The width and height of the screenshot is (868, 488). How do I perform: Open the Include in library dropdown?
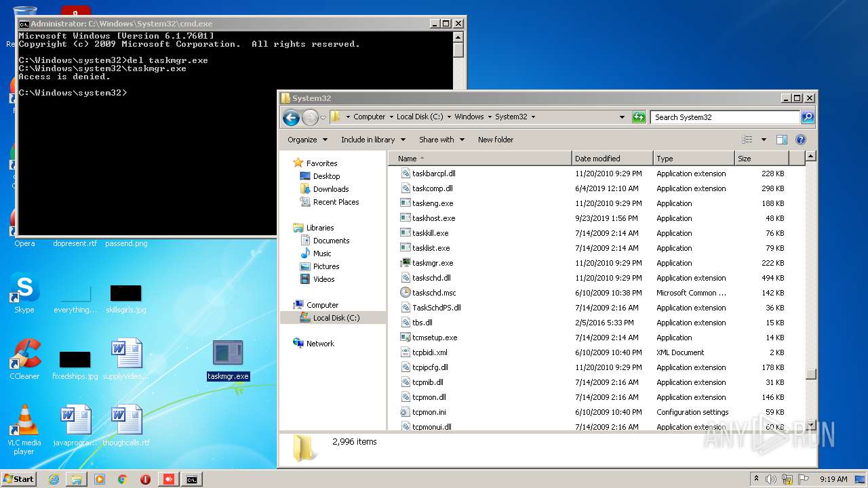click(x=373, y=140)
